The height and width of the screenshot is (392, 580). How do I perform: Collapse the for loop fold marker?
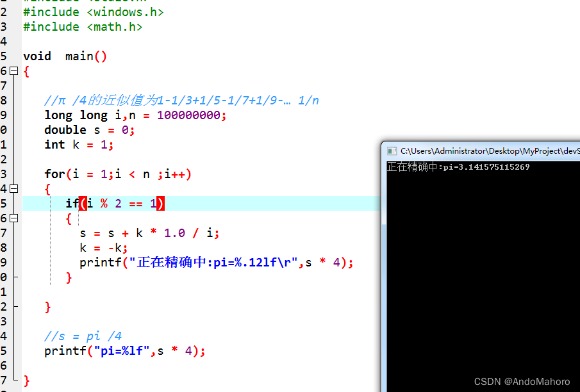point(13,189)
